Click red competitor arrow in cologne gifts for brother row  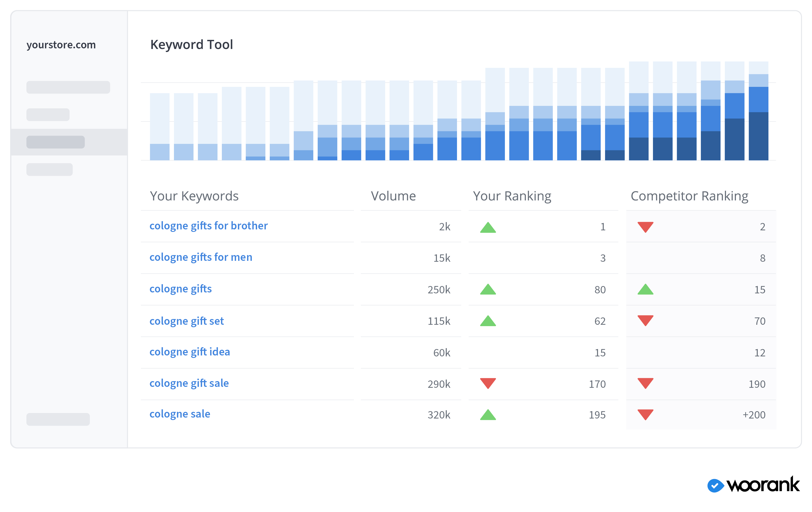point(645,227)
